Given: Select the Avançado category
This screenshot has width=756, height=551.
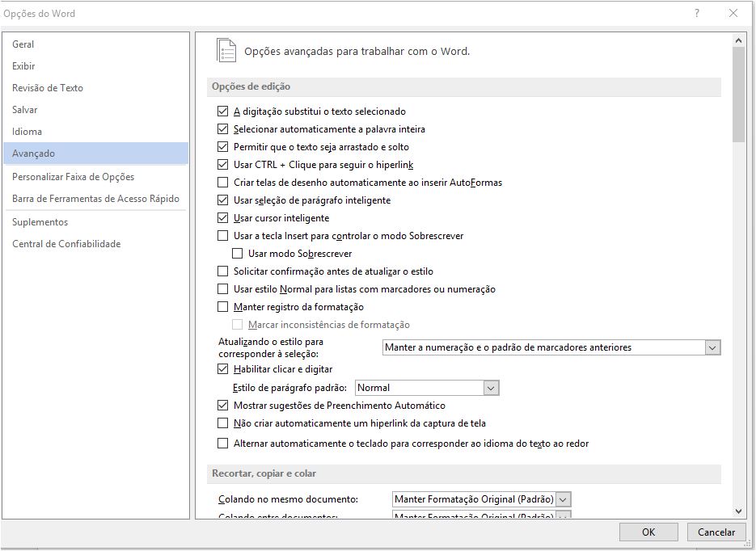Looking at the screenshot, I should pos(95,154).
